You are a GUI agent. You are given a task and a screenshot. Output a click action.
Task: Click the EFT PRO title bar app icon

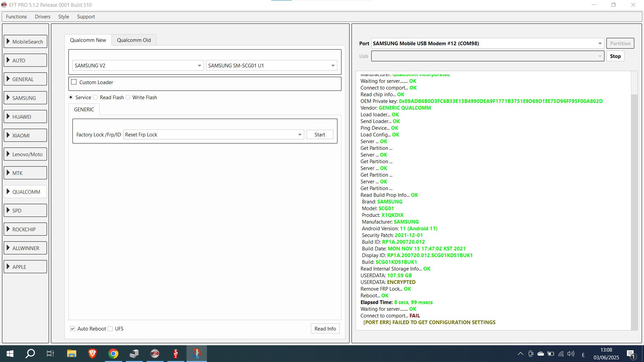pyautogui.click(x=4, y=5)
